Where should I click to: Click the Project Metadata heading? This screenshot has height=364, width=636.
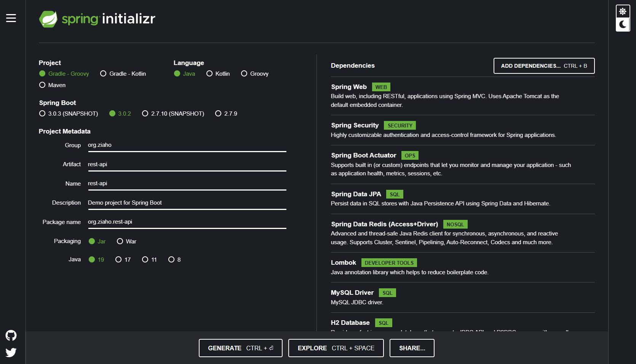(x=65, y=131)
